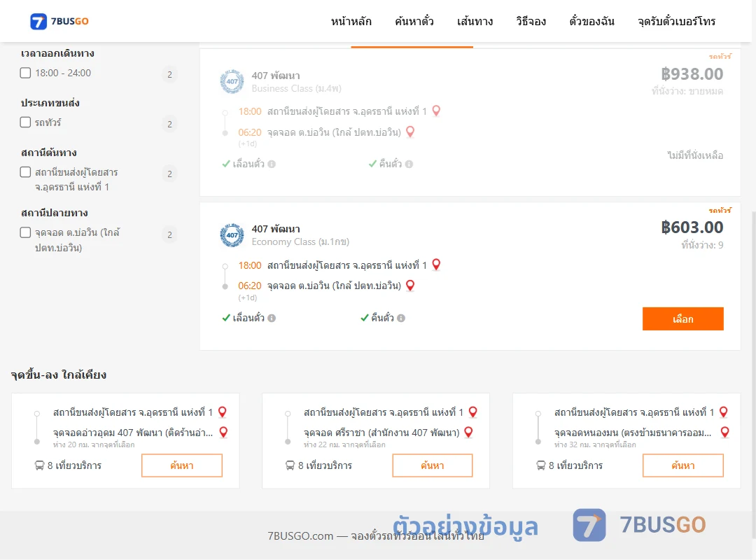Click the 407 พัฒนา logo on Economy Class trip

[x=232, y=235]
